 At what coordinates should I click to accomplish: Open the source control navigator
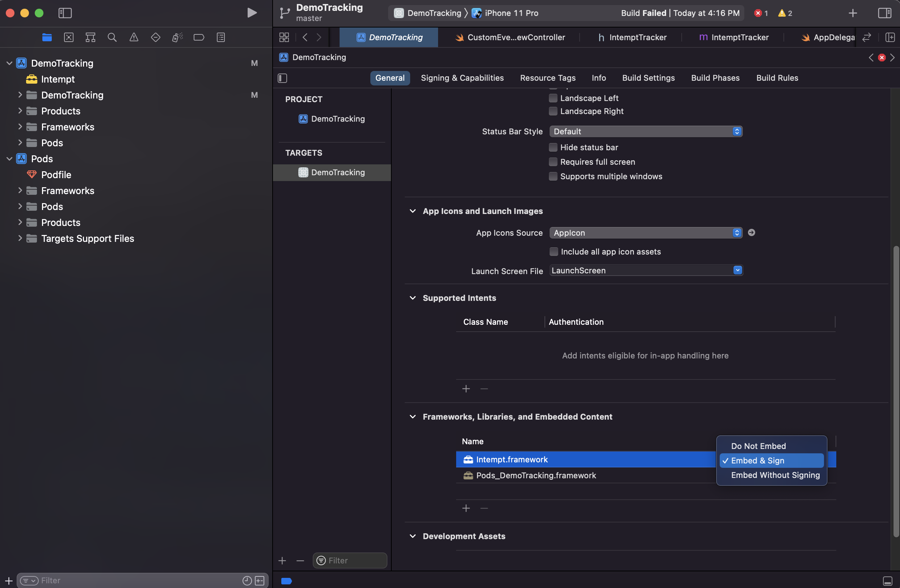(69, 37)
